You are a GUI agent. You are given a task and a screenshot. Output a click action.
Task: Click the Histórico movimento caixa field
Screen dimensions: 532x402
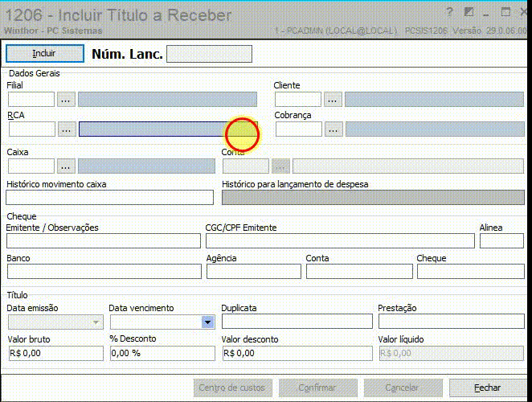109,197
